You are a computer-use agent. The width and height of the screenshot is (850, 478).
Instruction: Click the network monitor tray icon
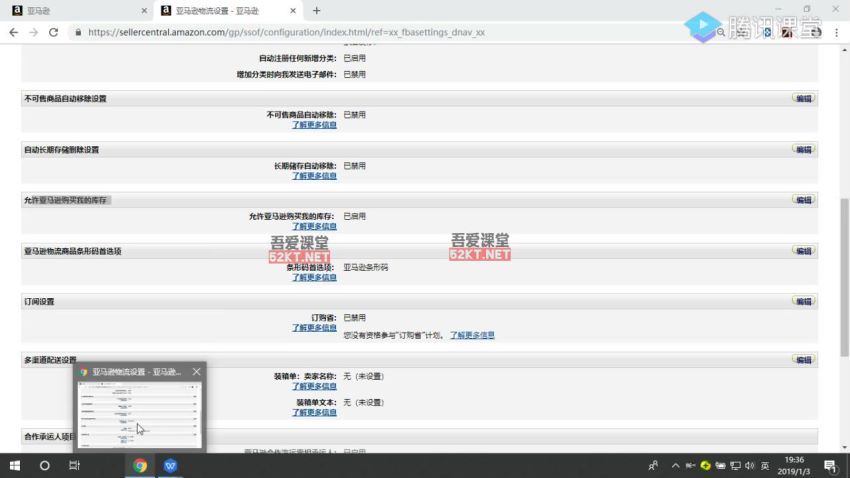[735, 466]
